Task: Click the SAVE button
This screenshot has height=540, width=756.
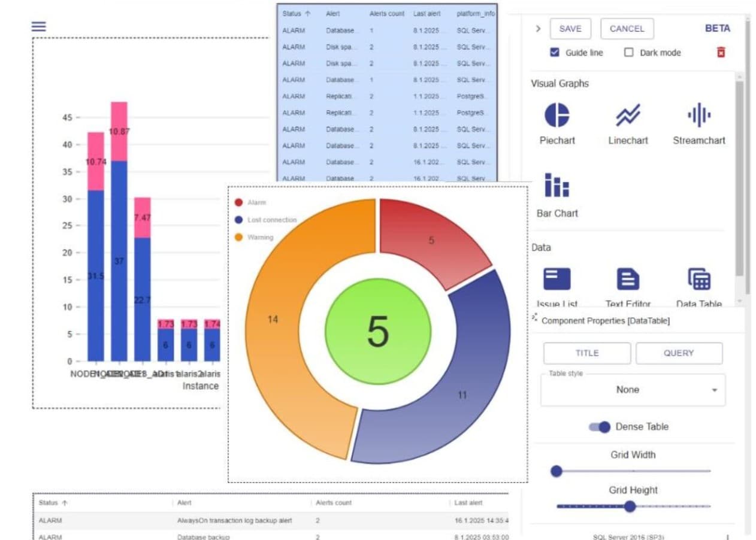Action: point(570,28)
